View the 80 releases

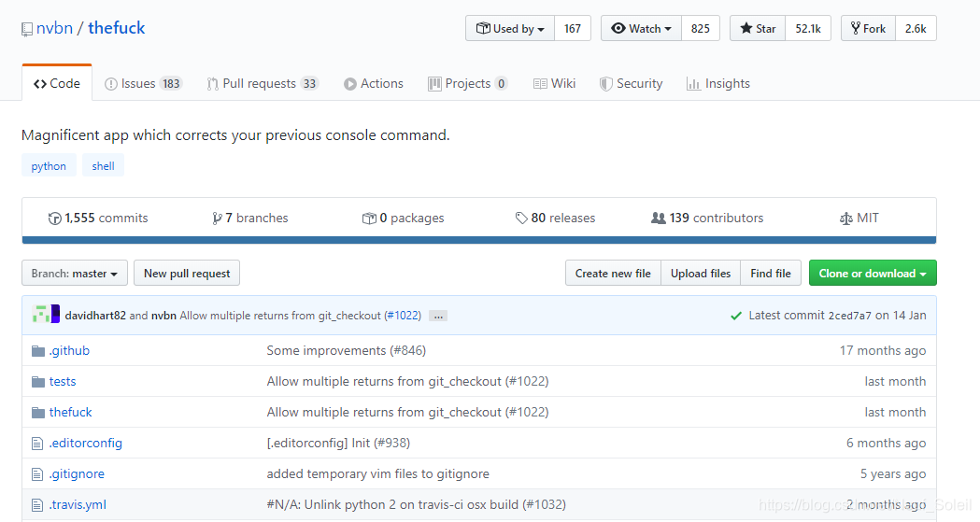point(555,218)
